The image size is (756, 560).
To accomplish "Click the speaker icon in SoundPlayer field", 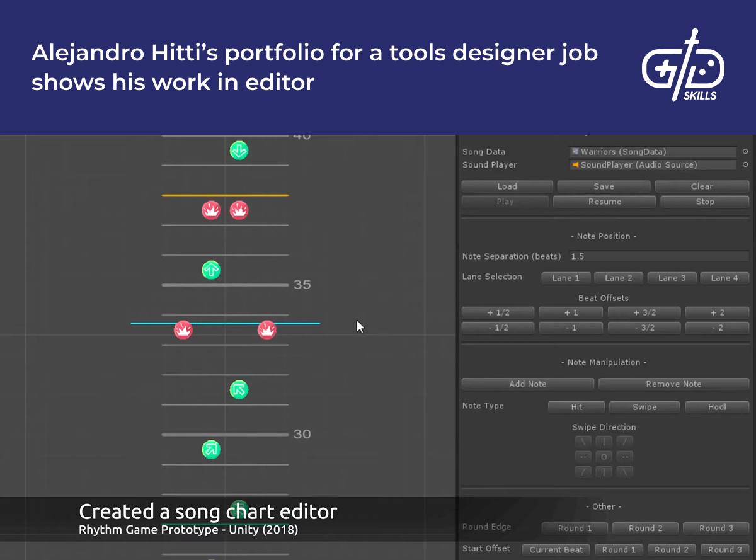I will [x=575, y=164].
